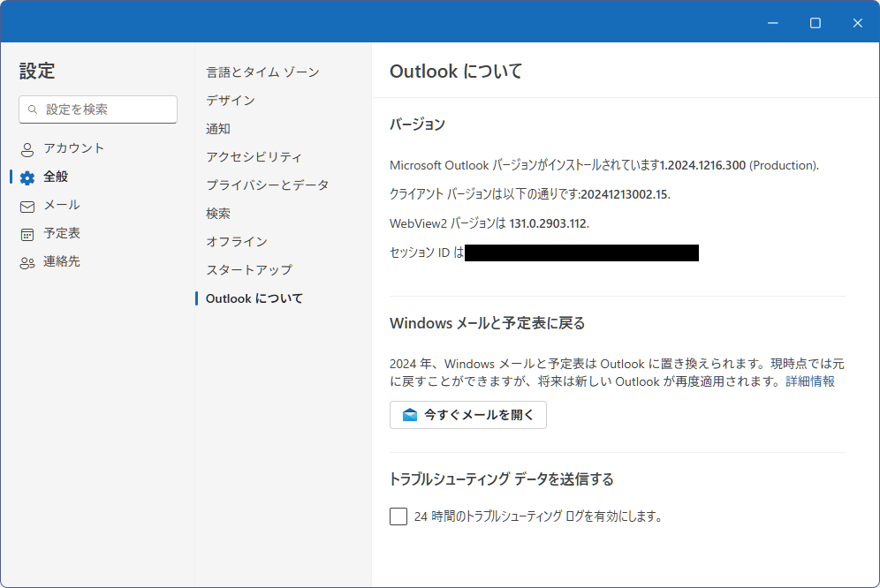This screenshot has height=588, width=880.
Task: Maximize the settings window
Action: tap(816, 23)
